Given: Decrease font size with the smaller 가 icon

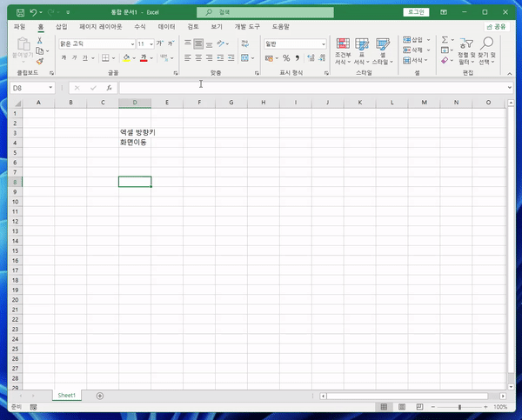Looking at the screenshot, I should (171, 43).
